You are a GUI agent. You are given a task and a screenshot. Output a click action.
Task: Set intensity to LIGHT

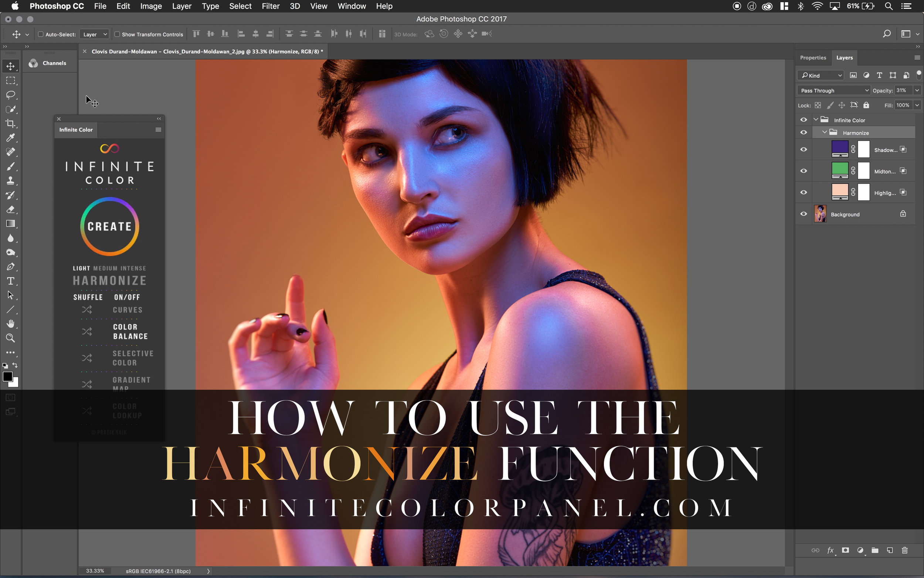(81, 268)
